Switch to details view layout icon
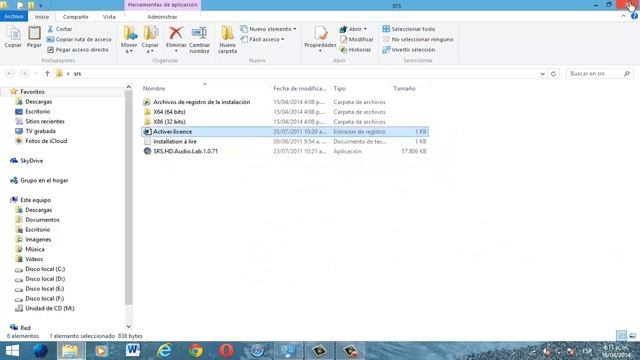The width and height of the screenshot is (640, 360). click(x=621, y=336)
